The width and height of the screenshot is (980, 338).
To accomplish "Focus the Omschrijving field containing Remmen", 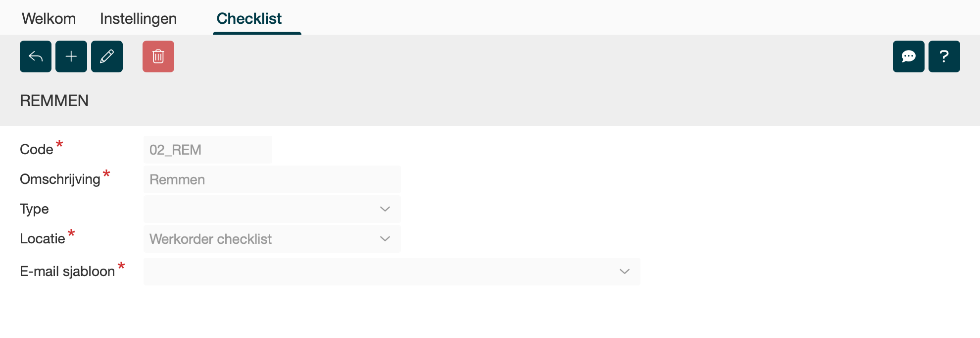I will point(272,179).
